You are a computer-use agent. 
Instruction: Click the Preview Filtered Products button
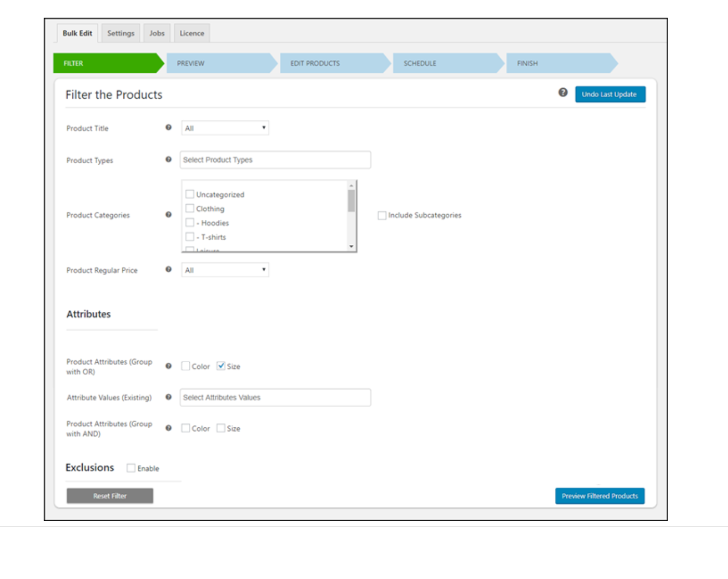click(x=600, y=496)
